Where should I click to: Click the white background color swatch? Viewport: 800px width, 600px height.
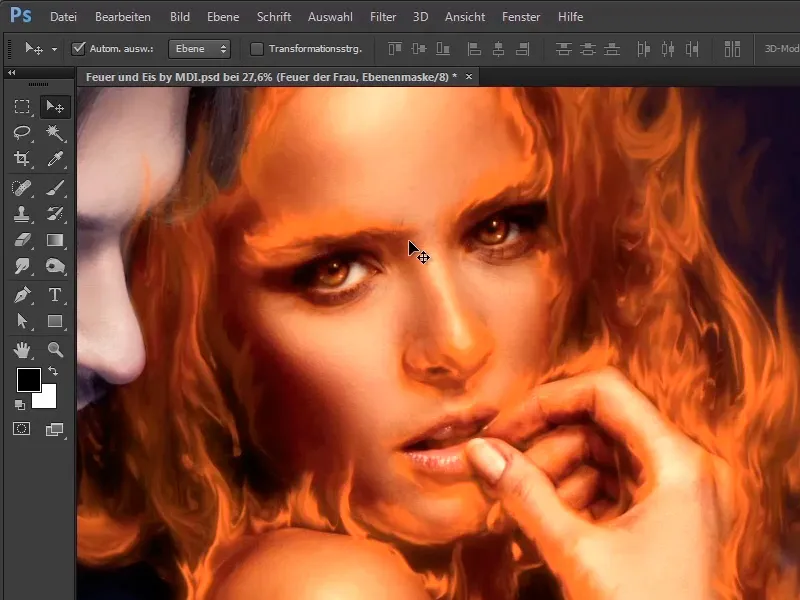48,399
